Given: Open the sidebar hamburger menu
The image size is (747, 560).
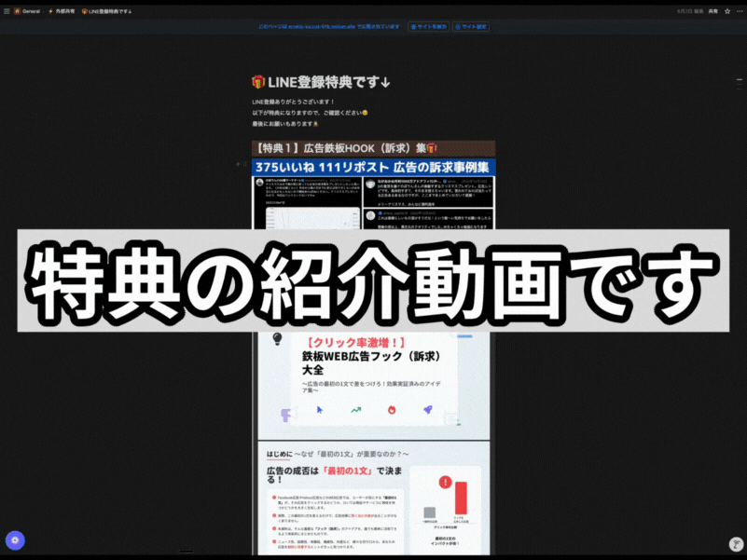Looking at the screenshot, I should coord(7,11).
